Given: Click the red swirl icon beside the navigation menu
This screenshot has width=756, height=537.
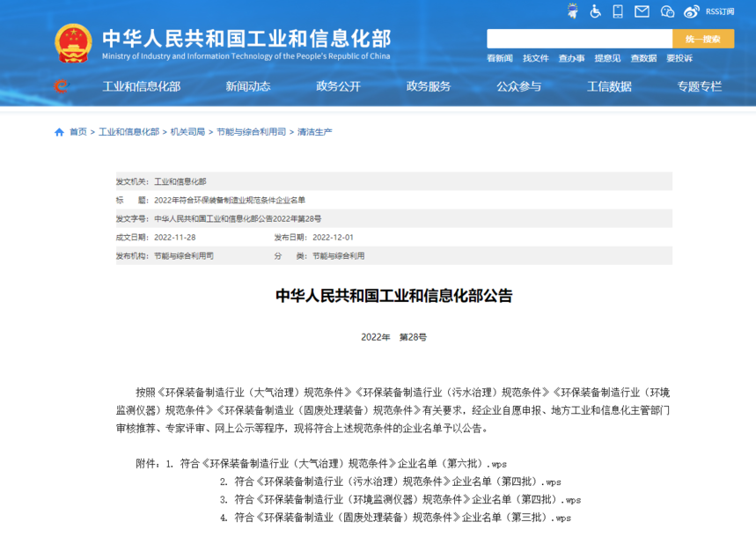Looking at the screenshot, I should pos(62,86).
